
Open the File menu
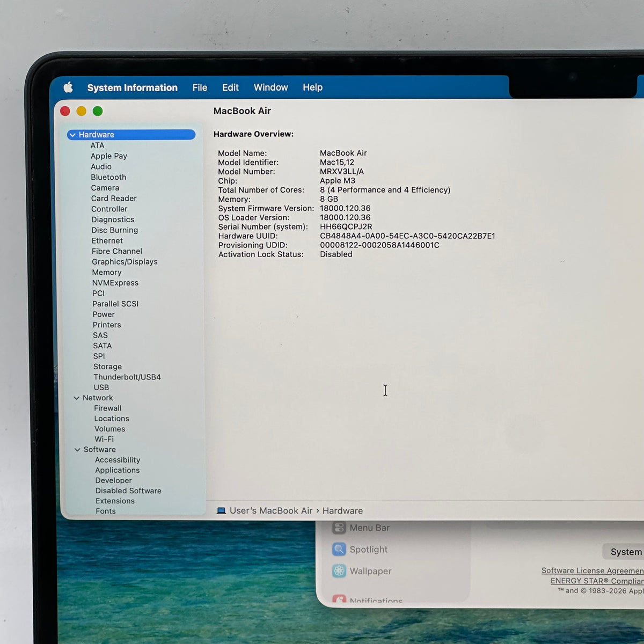pos(200,87)
